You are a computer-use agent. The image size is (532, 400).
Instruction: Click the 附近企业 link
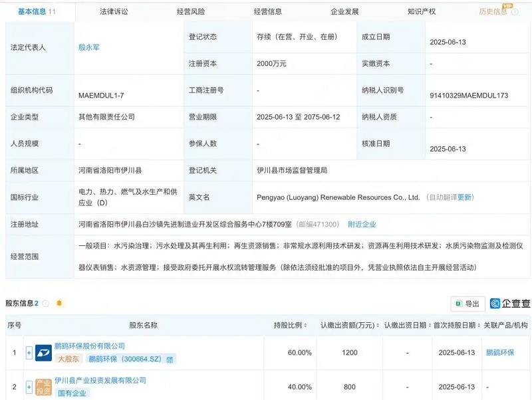pyautogui.click(x=360, y=224)
